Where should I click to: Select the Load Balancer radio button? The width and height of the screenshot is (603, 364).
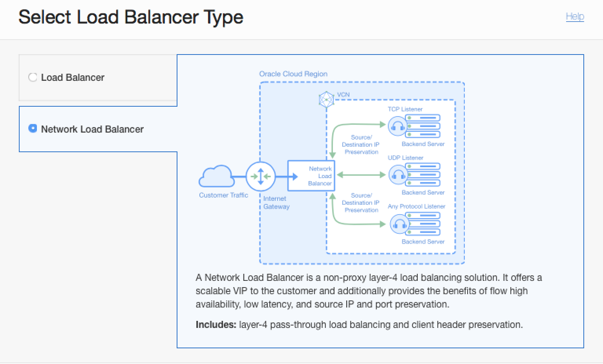click(33, 77)
